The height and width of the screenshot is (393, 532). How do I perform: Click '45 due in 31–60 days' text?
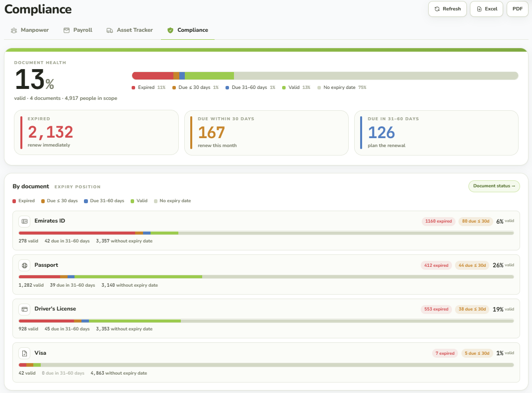(67, 329)
